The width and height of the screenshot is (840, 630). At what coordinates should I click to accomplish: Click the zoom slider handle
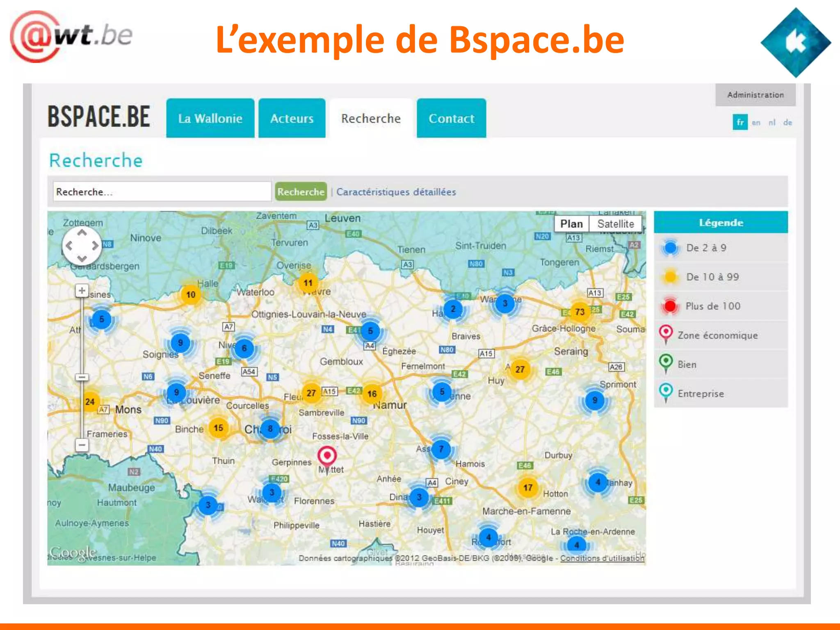pyautogui.click(x=82, y=377)
